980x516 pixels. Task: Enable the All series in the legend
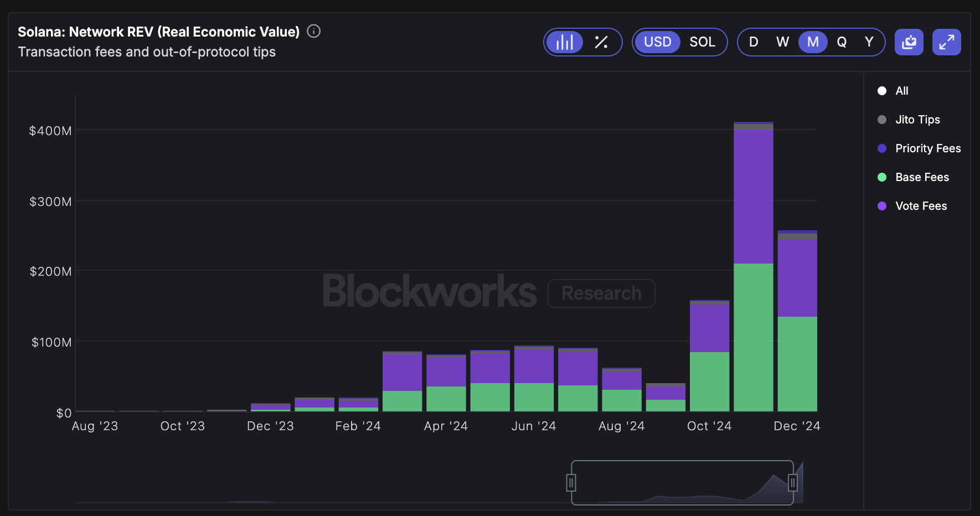pyautogui.click(x=881, y=90)
